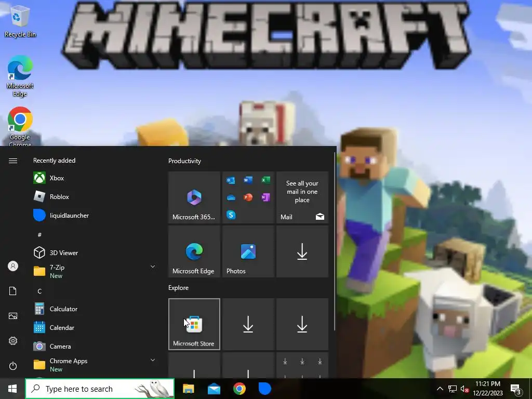Click the Power button in Start
532x399 pixels.
point(13,366)
